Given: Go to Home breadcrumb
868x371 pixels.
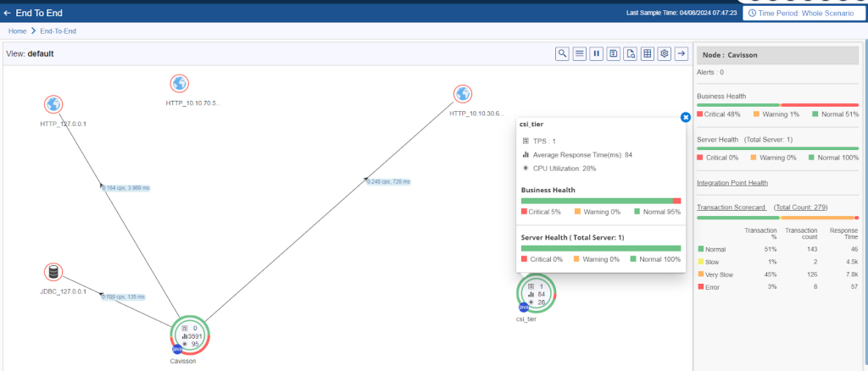Looking at the screenshot, I should coord(17,31).
